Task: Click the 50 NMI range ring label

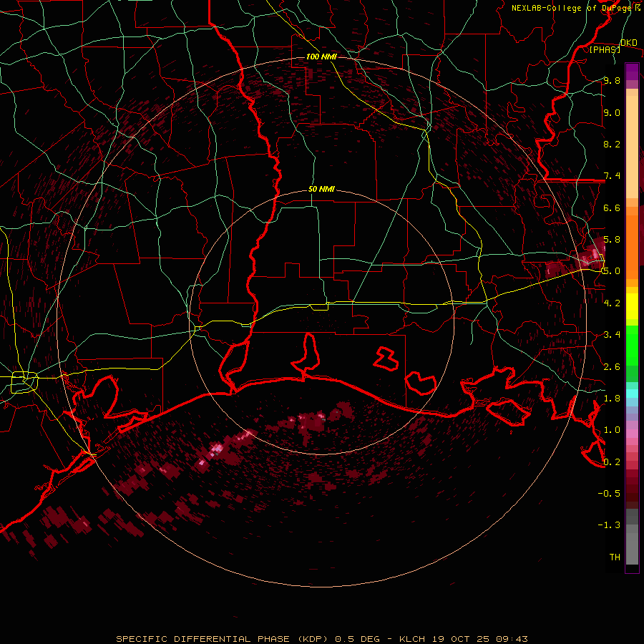Action: point(321,189)
